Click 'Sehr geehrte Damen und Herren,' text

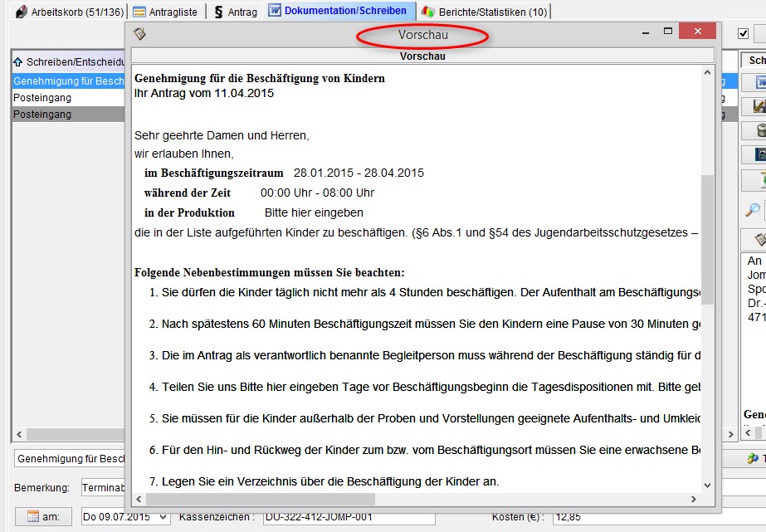(x=222, y=135)
